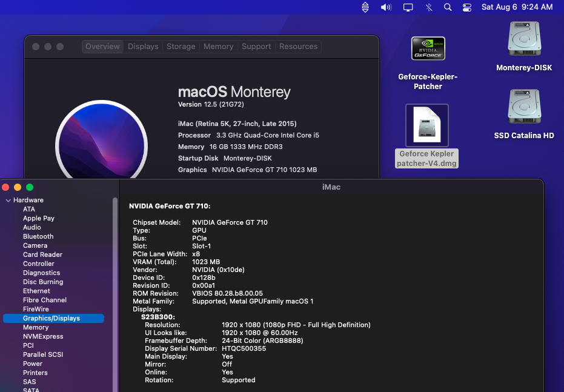Click the S23B300 display name
The width and height of the screenshot is (564, 392).
click(x=158, y=317)
